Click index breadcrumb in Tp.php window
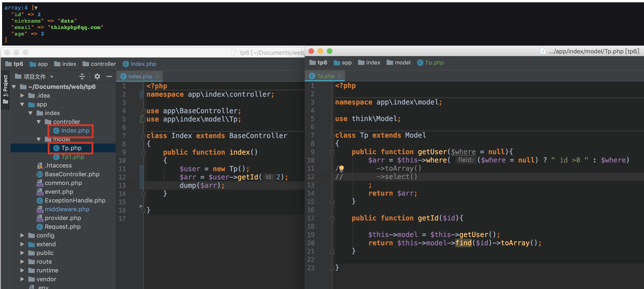Image resolution: width=644 pixels, height=289 pixels. [369, 63]
